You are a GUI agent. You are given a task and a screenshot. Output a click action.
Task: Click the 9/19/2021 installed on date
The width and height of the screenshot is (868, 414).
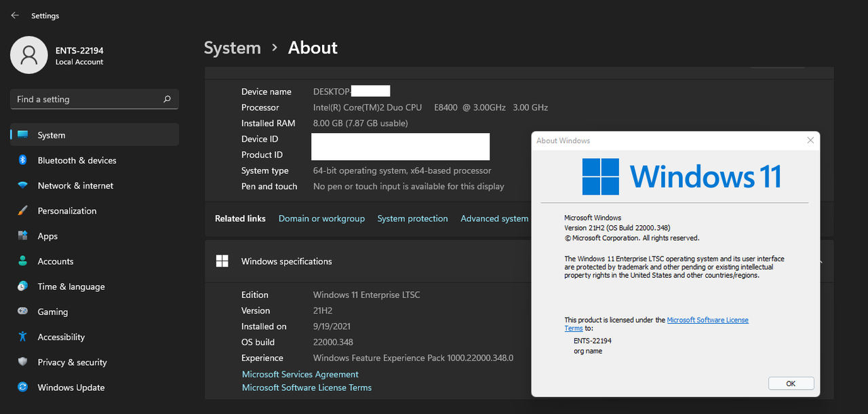[332, 326]
